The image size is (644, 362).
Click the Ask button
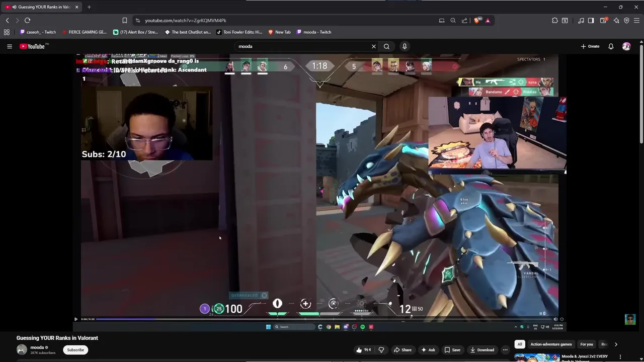[x=428, y=350]
